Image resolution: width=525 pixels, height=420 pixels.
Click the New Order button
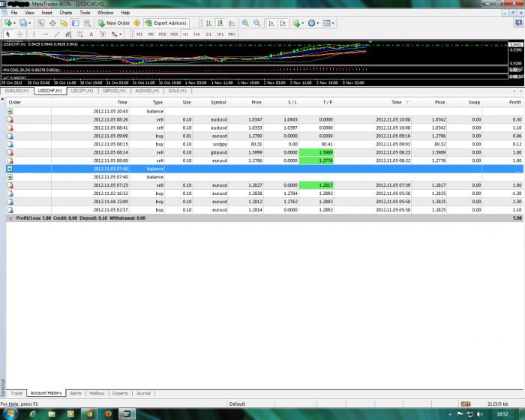click(114, 23)
